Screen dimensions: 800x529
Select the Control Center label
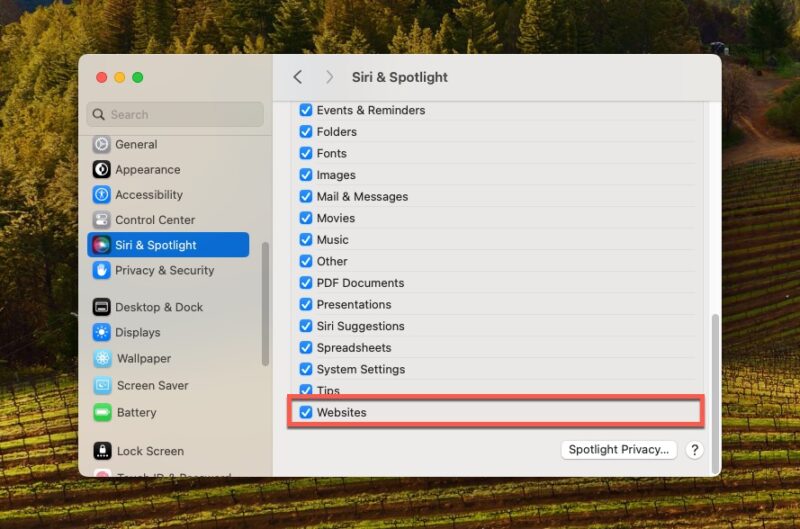click(x=155, y=220)
